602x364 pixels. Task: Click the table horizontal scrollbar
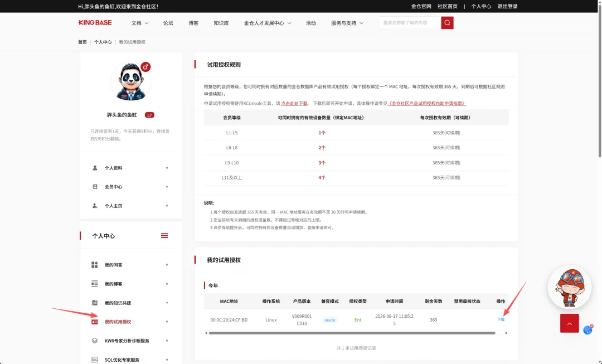click(352, 333)
